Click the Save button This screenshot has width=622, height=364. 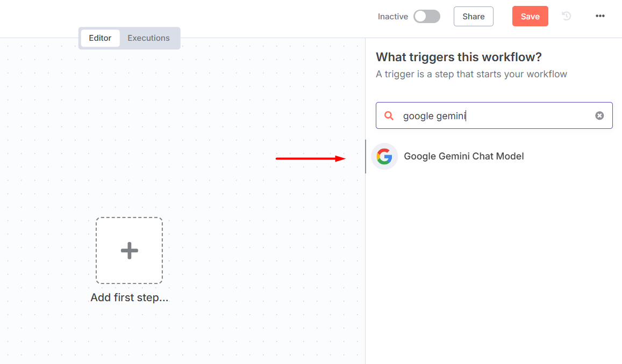point(530,16)
